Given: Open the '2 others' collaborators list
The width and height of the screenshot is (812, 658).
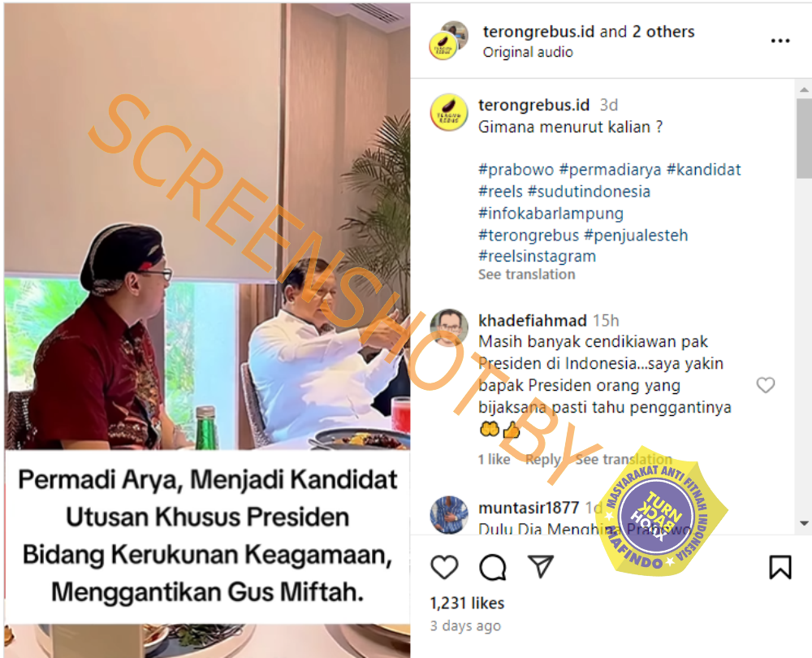Looking at the screenshot, I should (663, 32).
